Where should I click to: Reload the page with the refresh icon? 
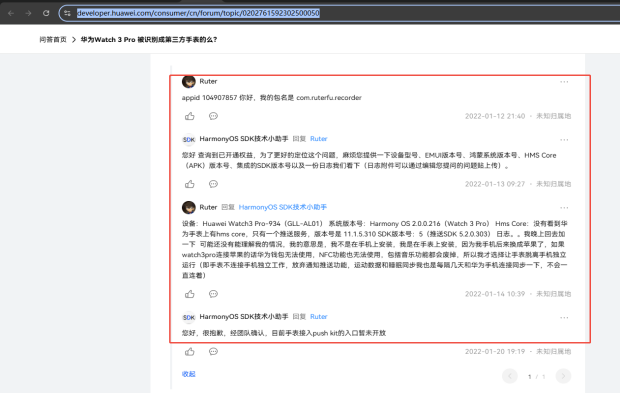click(46, 13)
